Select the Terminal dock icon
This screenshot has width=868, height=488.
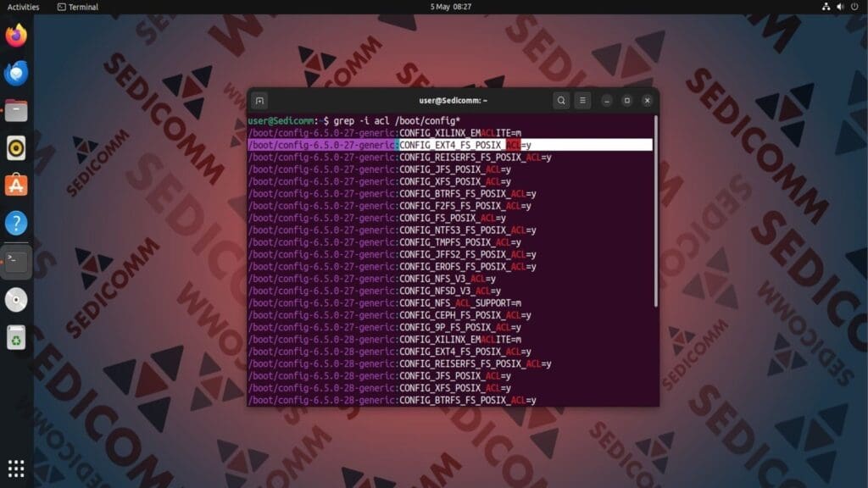coord(16,261)
